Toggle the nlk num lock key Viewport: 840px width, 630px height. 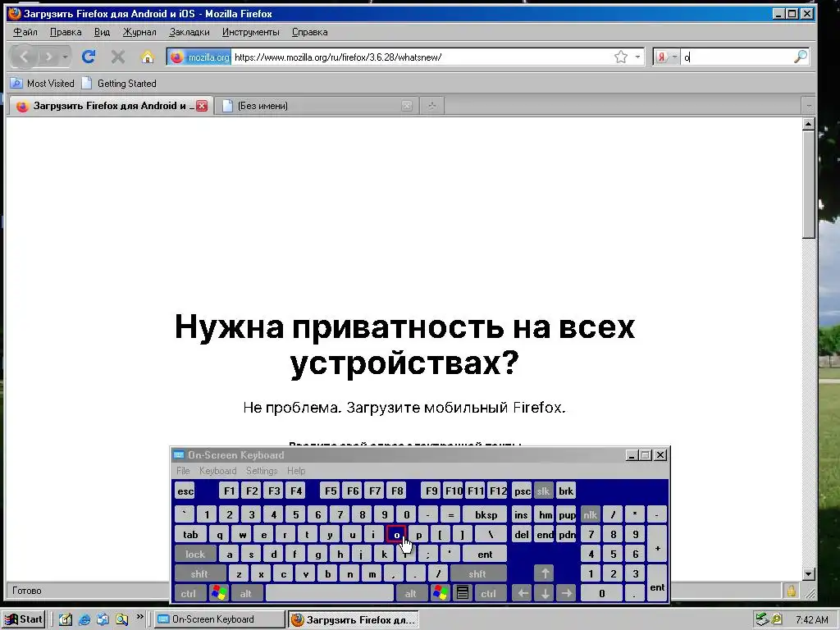(x=591, y=515)
